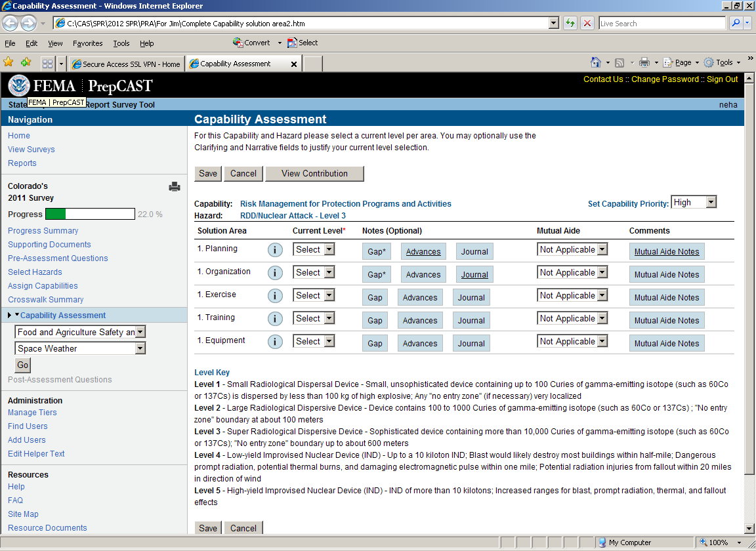Click the Gap button for Exercise row

[x=375, y=298]
